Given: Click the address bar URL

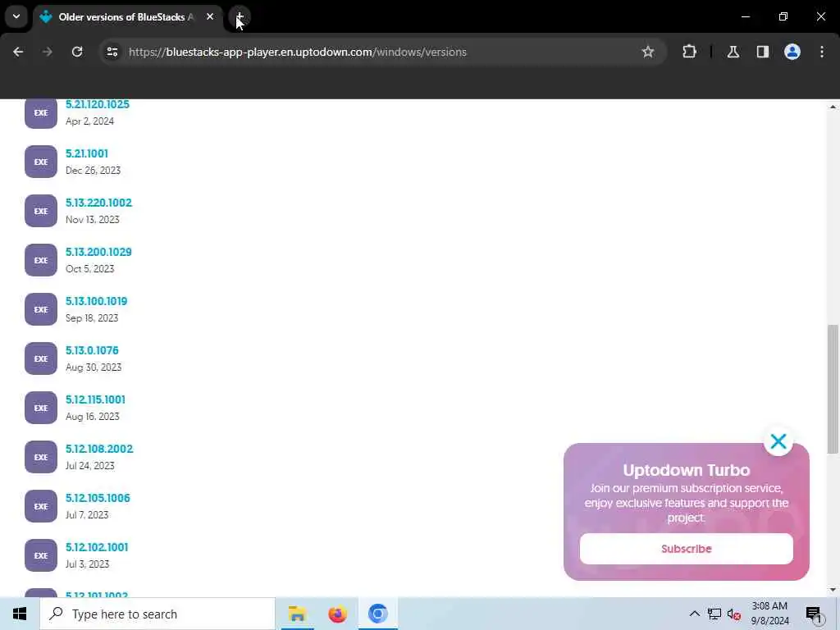Looking at the screenshot, I should pyautogui.click(x=297, y=52).
